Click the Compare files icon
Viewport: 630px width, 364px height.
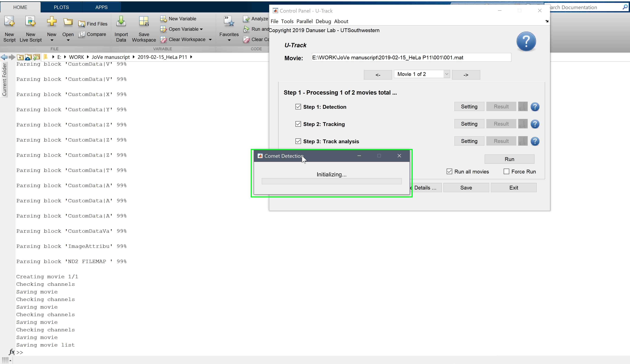[82, 35]
